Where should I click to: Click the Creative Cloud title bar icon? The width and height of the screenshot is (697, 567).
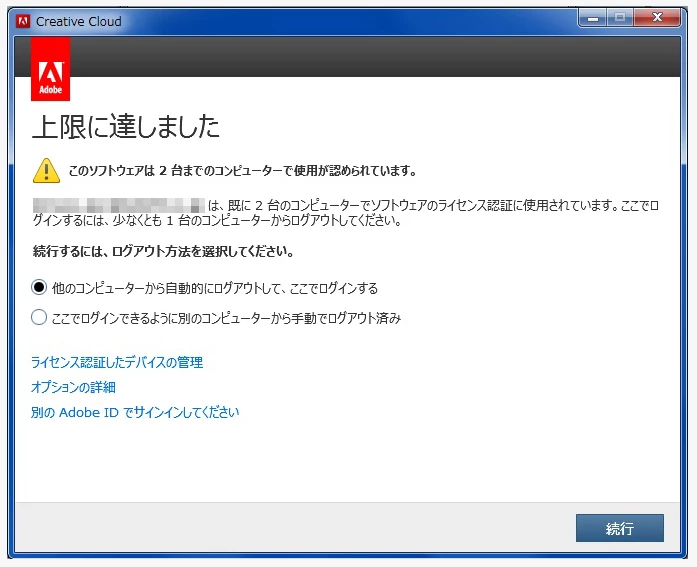(x=23, y=21)
